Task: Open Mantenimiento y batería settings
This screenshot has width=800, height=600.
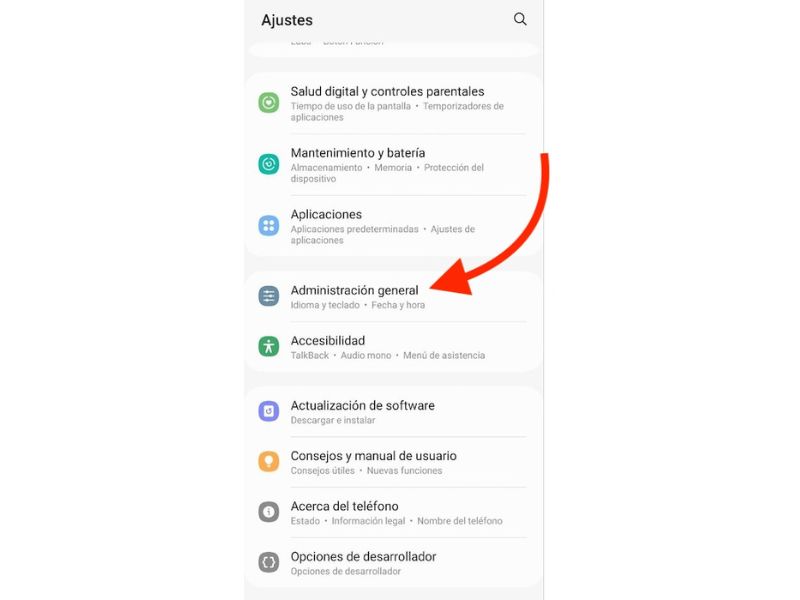Action: point(393,165)
